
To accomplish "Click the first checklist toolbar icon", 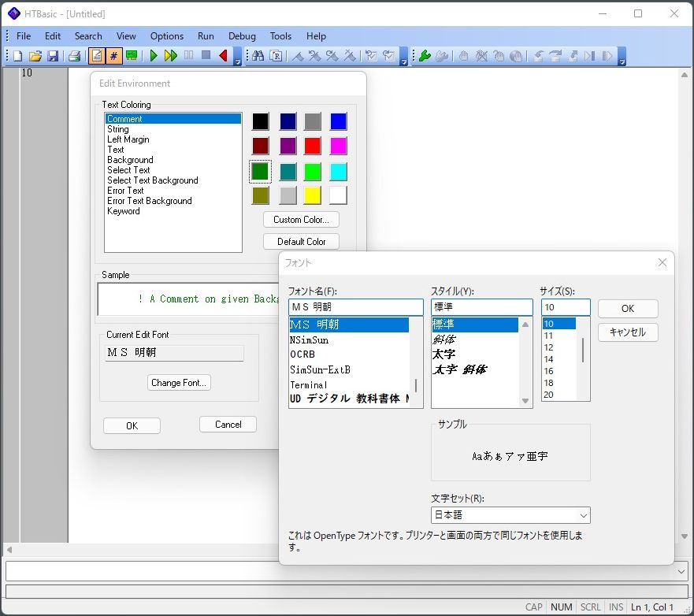I will (371, 56).
